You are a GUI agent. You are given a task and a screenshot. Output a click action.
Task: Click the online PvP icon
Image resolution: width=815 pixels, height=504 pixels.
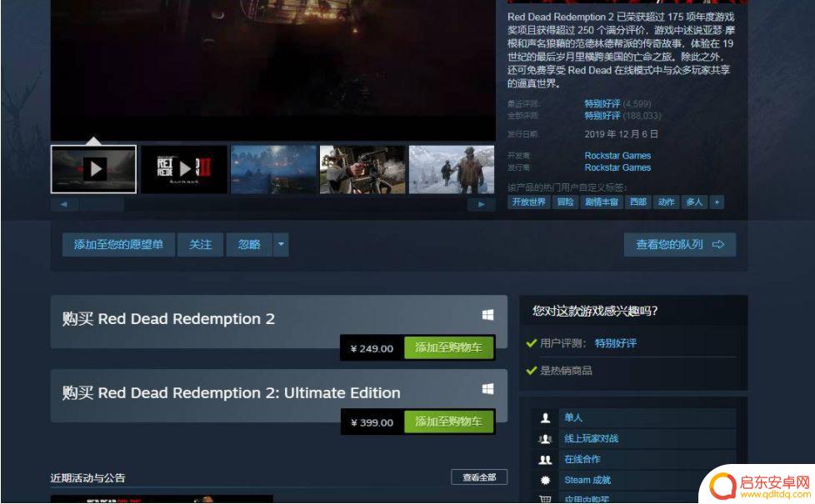[545, 438]
